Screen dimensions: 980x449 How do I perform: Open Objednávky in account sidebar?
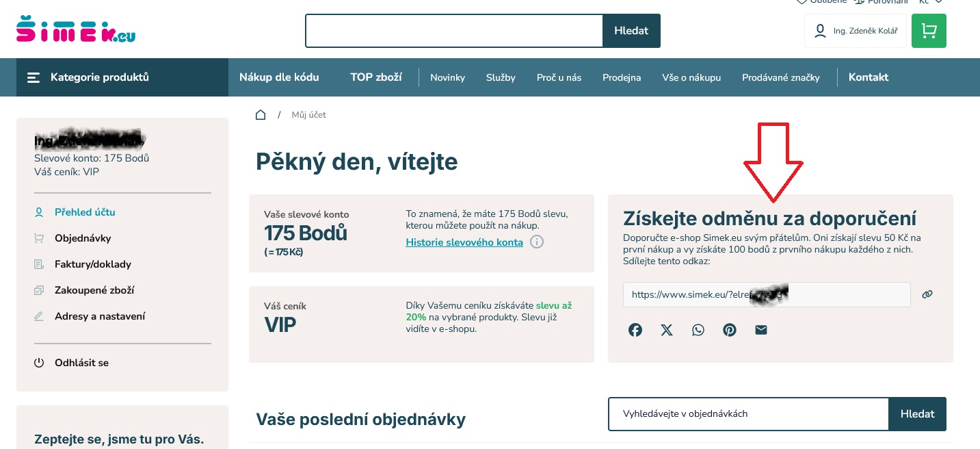83,238
